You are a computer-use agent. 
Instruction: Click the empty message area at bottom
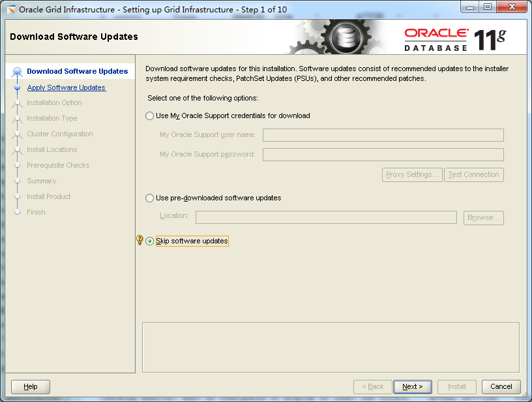click(x=331, y=347)
